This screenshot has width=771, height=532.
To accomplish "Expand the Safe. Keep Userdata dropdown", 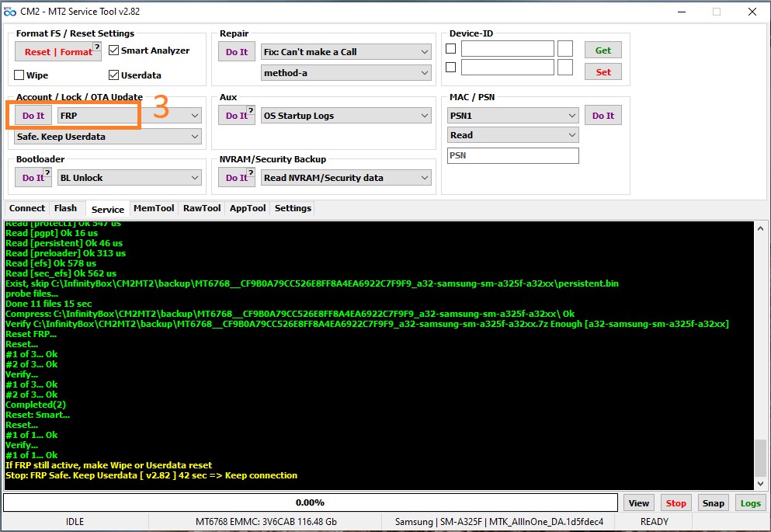I will (108, 137).
